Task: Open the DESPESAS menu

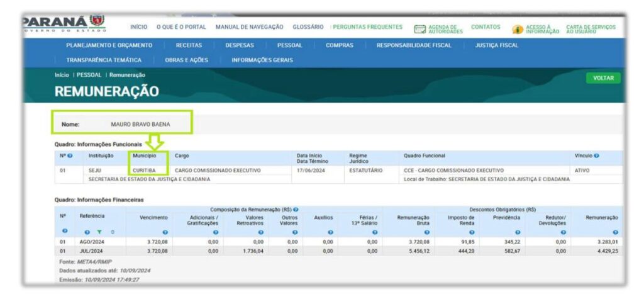Action: [x=240, y=45]
